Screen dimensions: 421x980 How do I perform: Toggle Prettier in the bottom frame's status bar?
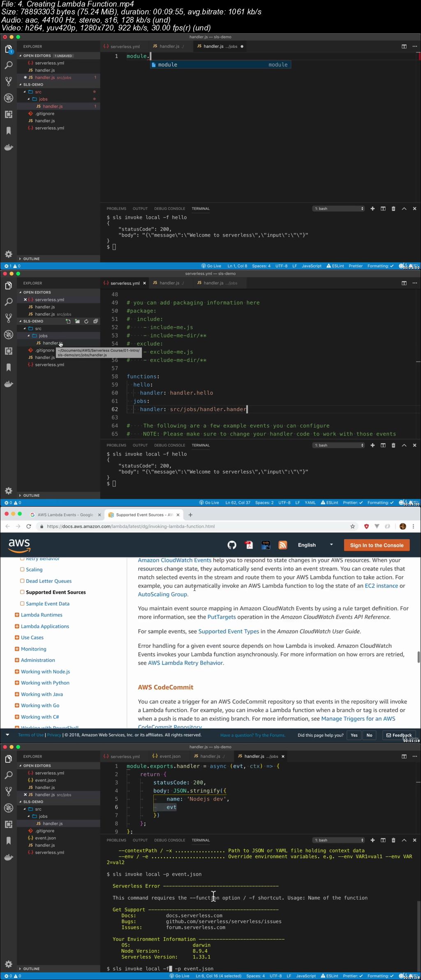click(353, 976)
